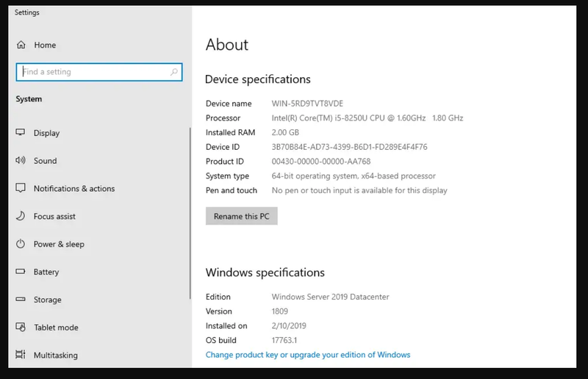The width and height of the screenshot is (588, 379).
Task: Select the Product ID 00430-00000-00000-AA768
Action: pos(321,162)
